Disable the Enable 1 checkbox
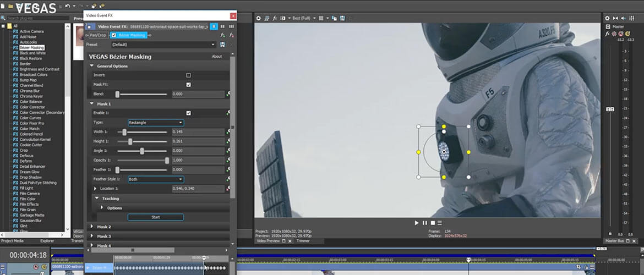The width and height of the screenshot is (644, 275). point(188,113)
